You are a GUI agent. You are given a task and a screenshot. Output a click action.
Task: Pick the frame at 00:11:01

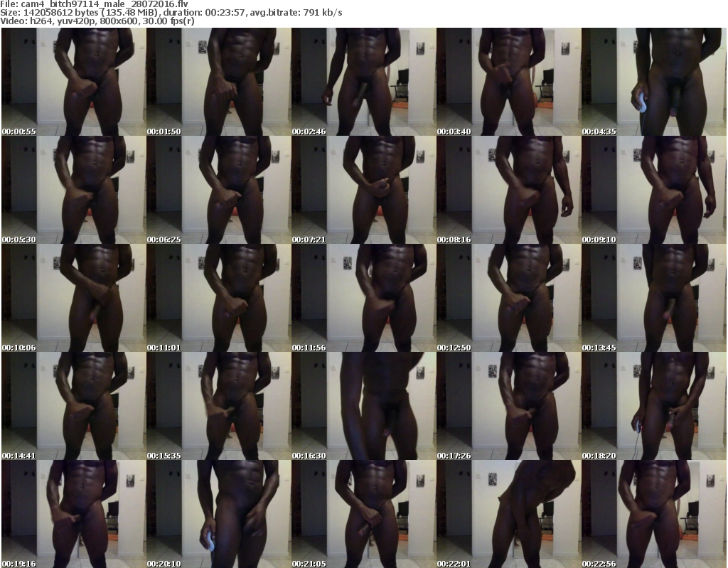click(219, 298)
